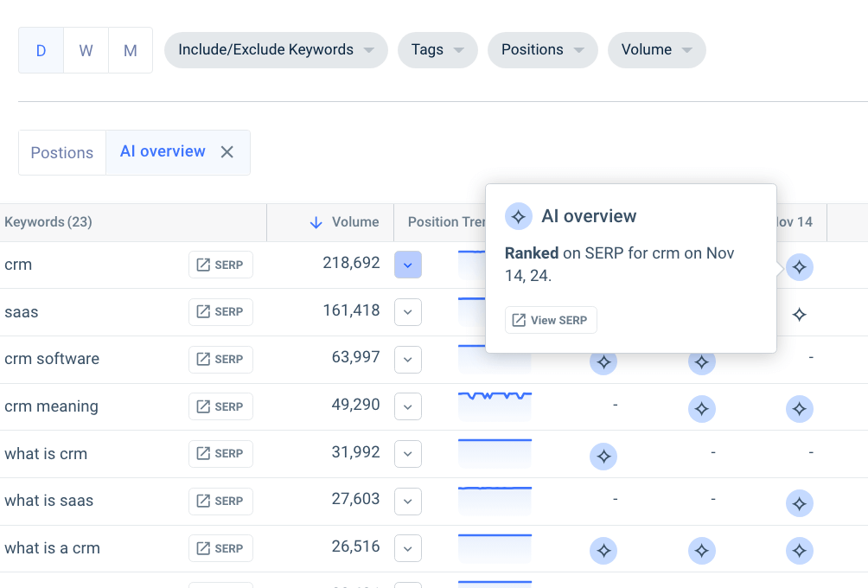Click the sparkle icon beside the tooltip title
The height and width of the screenshot is (588, 868).
[519, 216]
